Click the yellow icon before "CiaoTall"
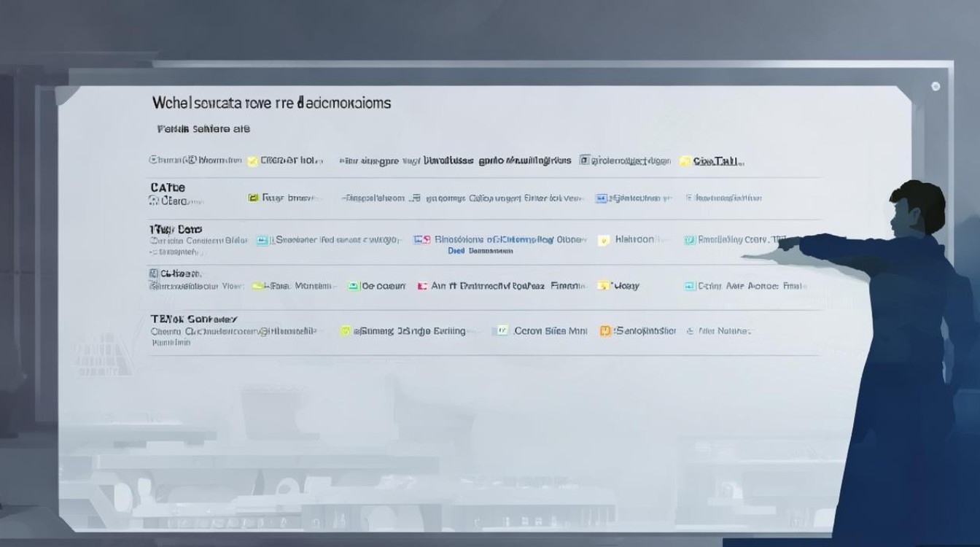This screenshot has height=547, width=980. pyautogui.click(x=685, y=161)
